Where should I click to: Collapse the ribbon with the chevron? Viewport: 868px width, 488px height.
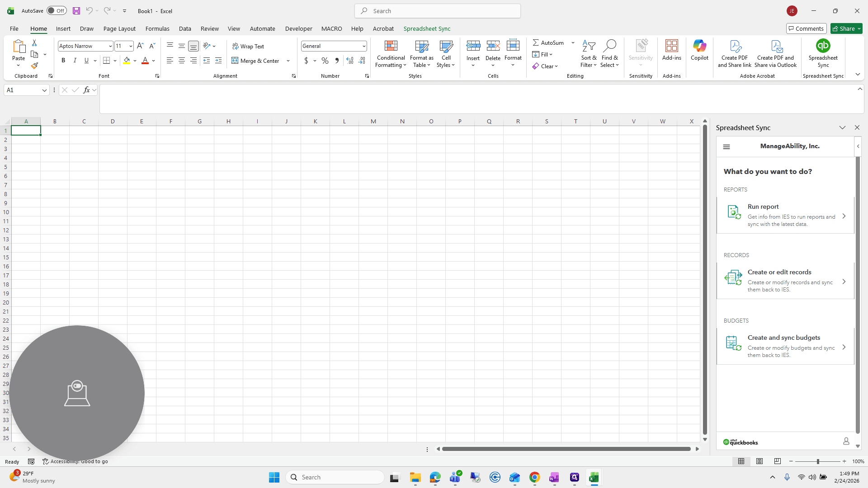[x=858, y=75]
